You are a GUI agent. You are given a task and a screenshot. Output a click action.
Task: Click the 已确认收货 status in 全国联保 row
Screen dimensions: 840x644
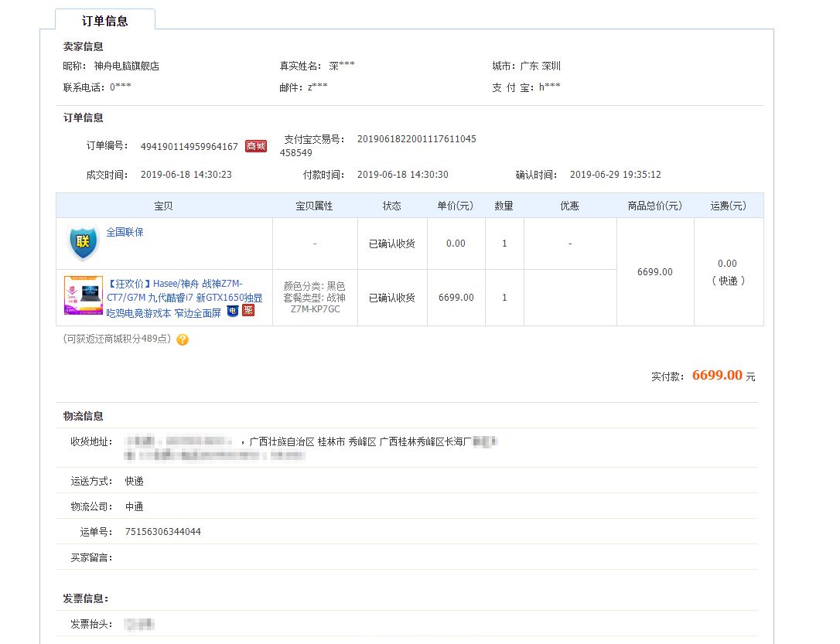[392, 244]
